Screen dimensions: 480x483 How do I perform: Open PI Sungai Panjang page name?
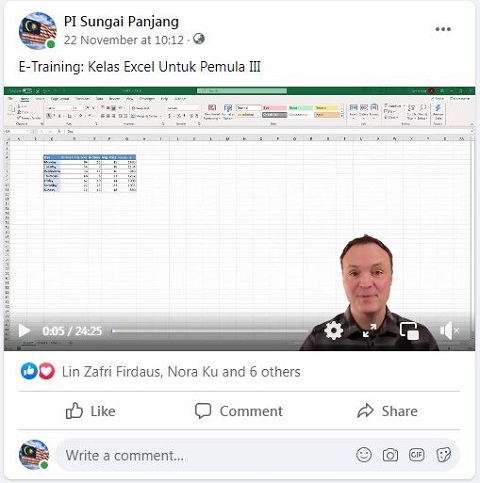coord(121,22)
